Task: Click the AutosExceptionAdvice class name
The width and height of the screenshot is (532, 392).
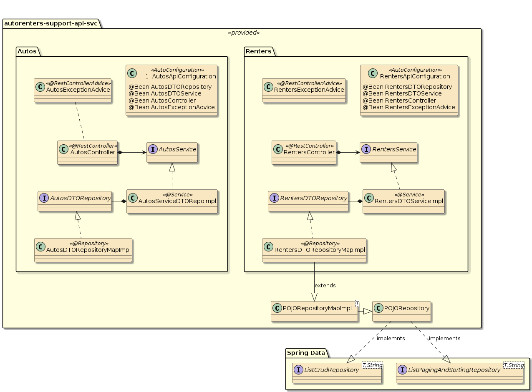Action: click(x=78, y=90)
